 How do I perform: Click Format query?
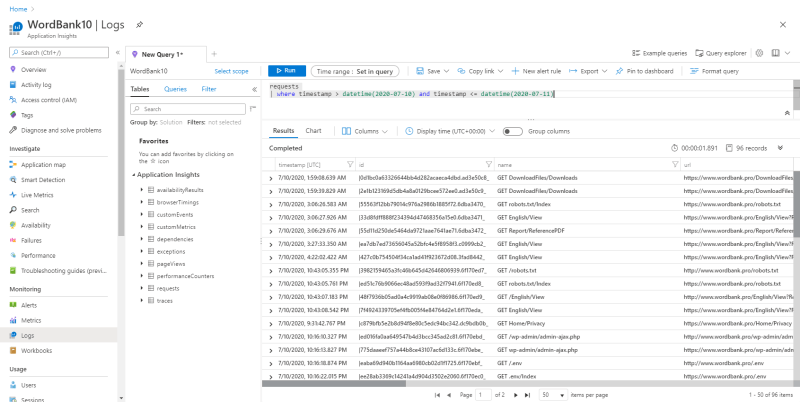tap(714, 71)
